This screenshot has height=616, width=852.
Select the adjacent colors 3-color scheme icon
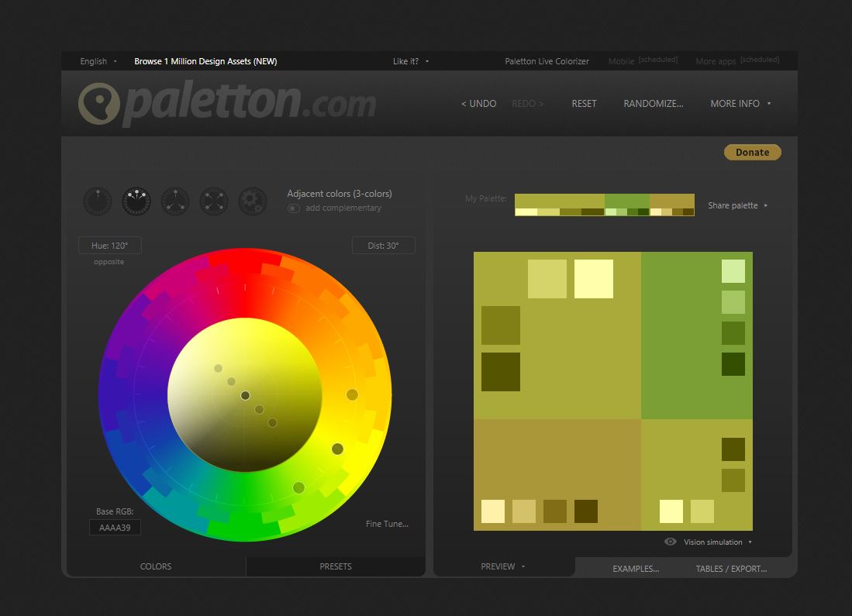point(136,201)
